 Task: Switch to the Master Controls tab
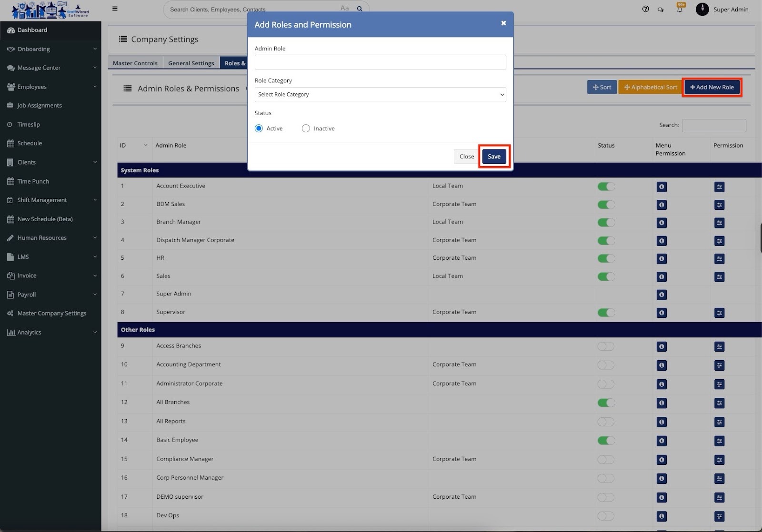pyautogui.click(x=135, y=63)
